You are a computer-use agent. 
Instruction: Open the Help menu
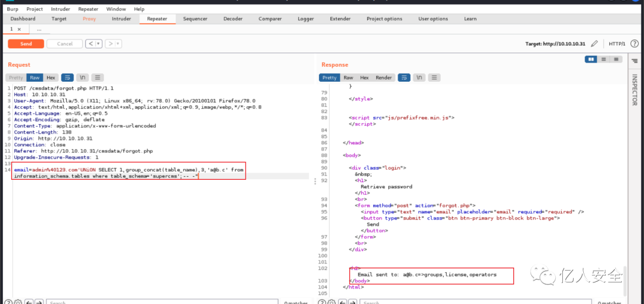click(139, 9)
